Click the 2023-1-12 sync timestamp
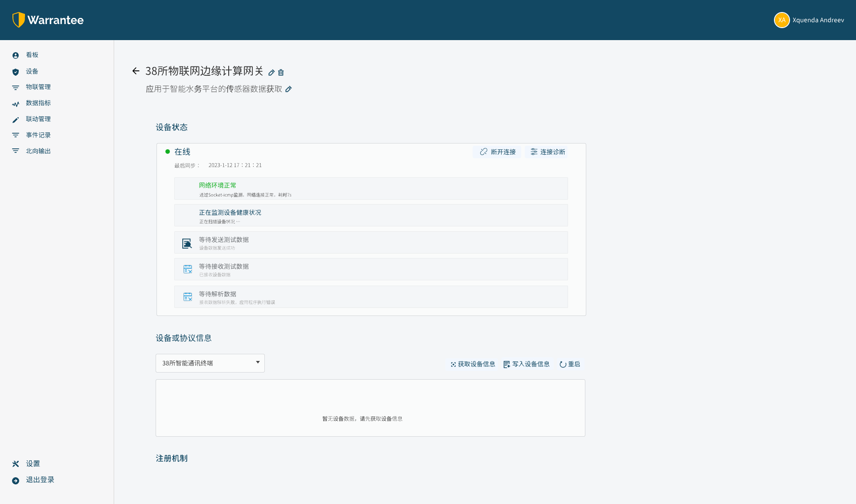Image resolution: width=856 pixels, height=504 pixels. pos(235,165)
